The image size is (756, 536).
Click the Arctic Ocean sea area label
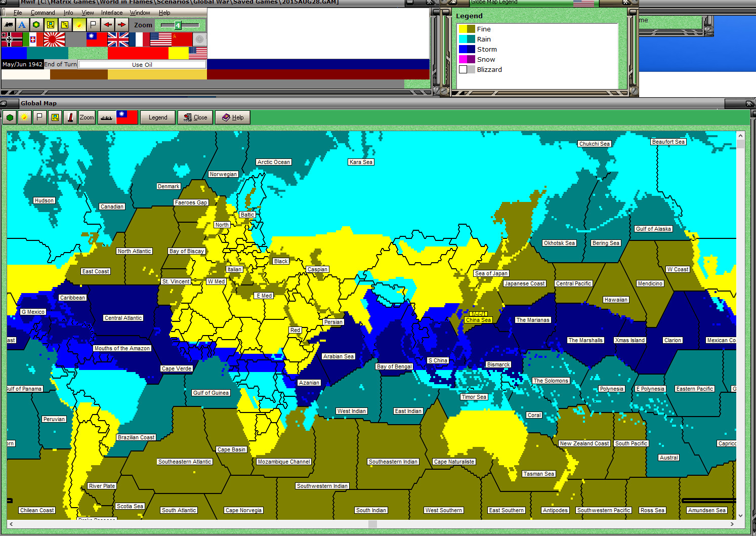click(274, 162)
